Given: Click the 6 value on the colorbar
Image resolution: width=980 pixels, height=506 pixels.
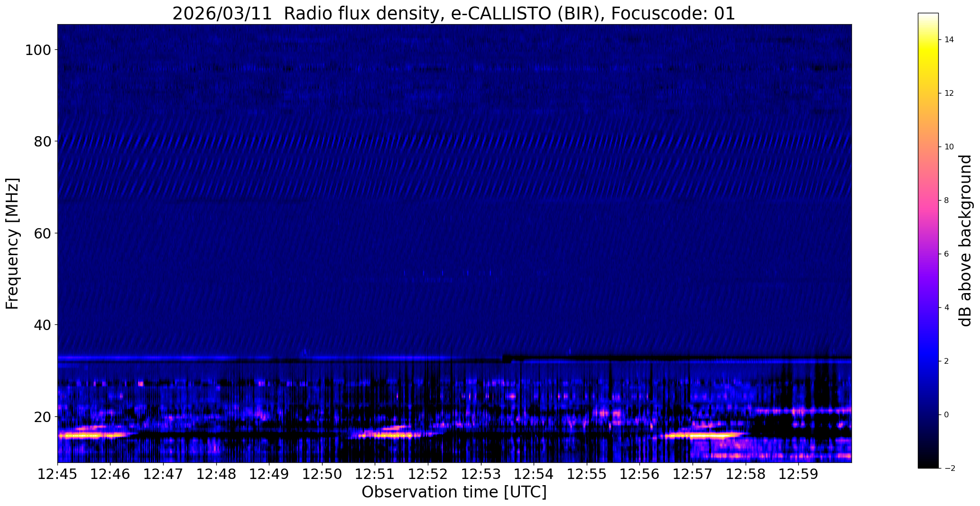Looking at the screenshot, I should [x=947, y=254].
